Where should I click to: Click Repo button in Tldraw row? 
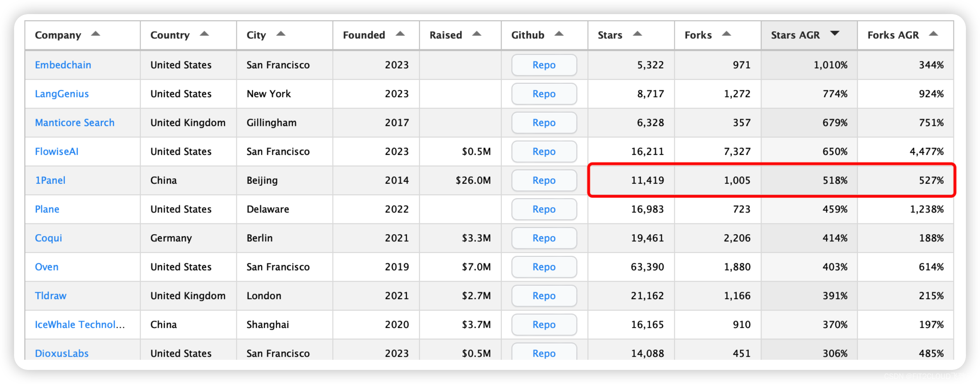tap(544, 296)
